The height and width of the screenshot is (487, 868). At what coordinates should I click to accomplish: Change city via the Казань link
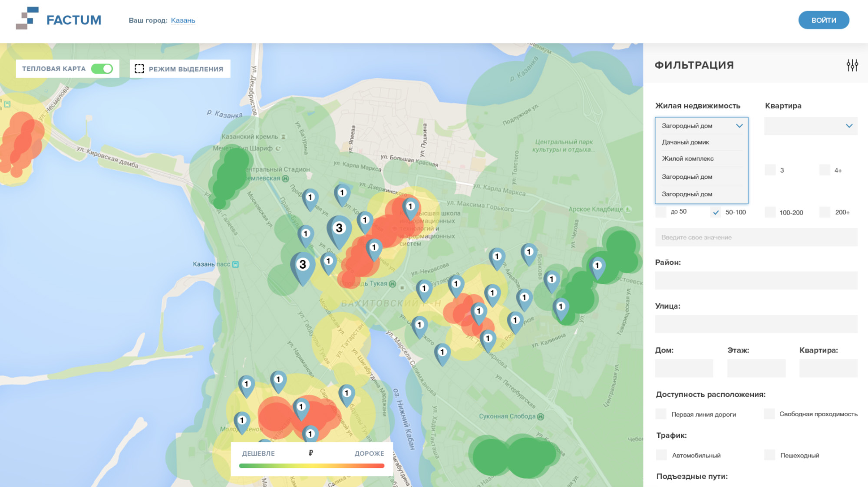coord(183,20)
